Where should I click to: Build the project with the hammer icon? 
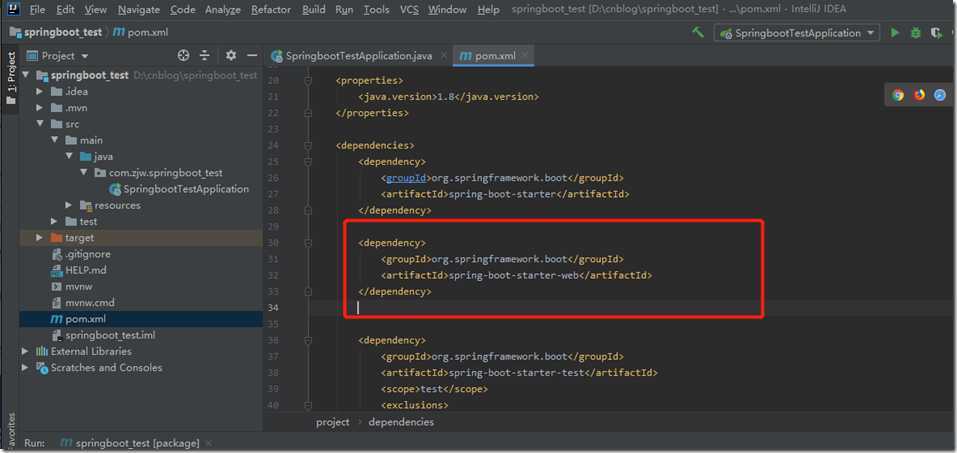click(x=698, y=32)
